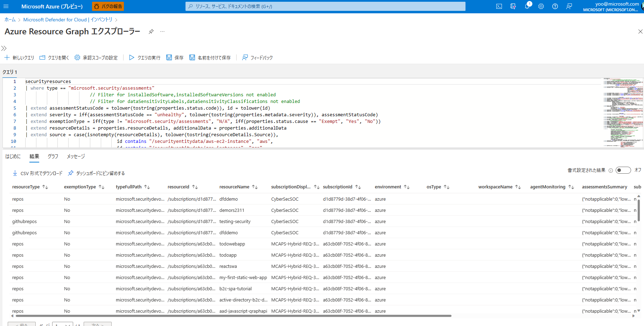This screenshot has height=326, width=644.
Task: Open breadcrumb chevron after インベントリ
Action: pos(115,20)
